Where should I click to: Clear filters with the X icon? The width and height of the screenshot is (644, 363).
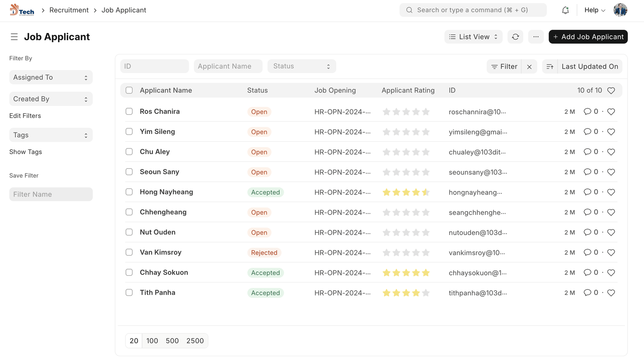tap(529, 67)
